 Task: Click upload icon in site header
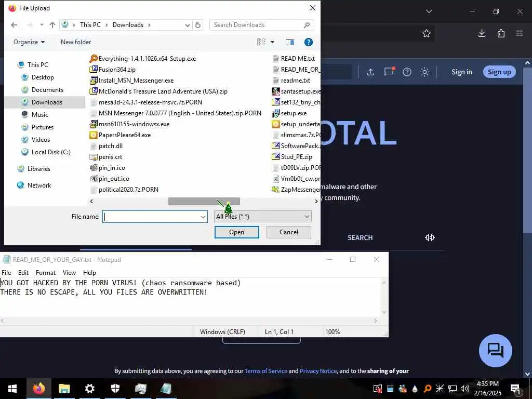370,72
